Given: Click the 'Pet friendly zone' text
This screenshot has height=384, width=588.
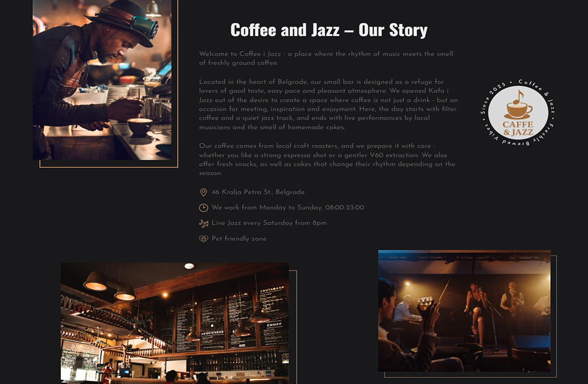Looking at the screenshot, I should (239, 238).
